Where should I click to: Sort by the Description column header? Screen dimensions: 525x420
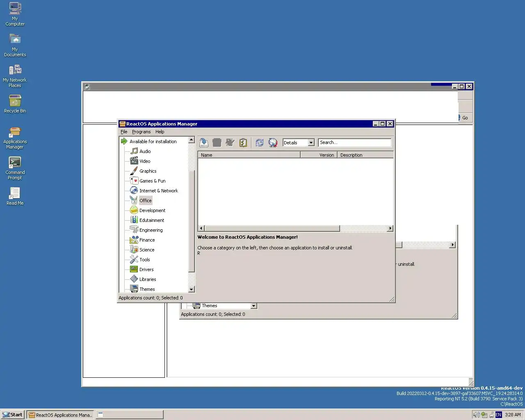[x=365, y=155]
